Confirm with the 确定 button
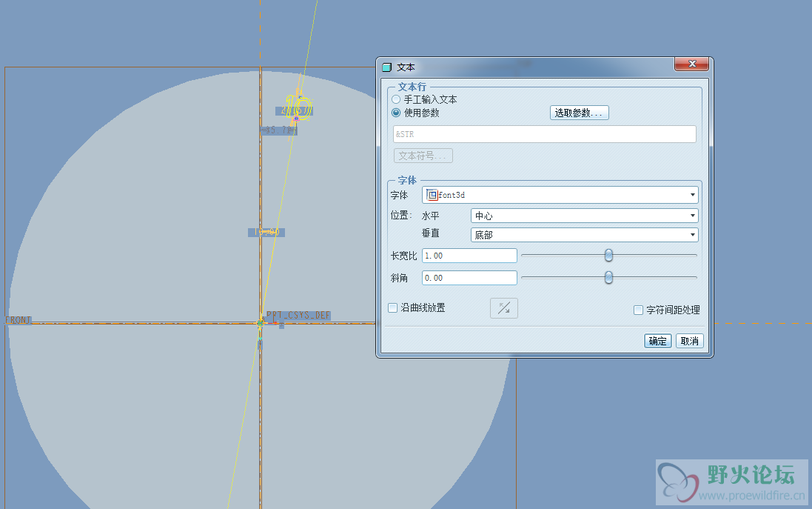The image size is (812, 509). 658,341
